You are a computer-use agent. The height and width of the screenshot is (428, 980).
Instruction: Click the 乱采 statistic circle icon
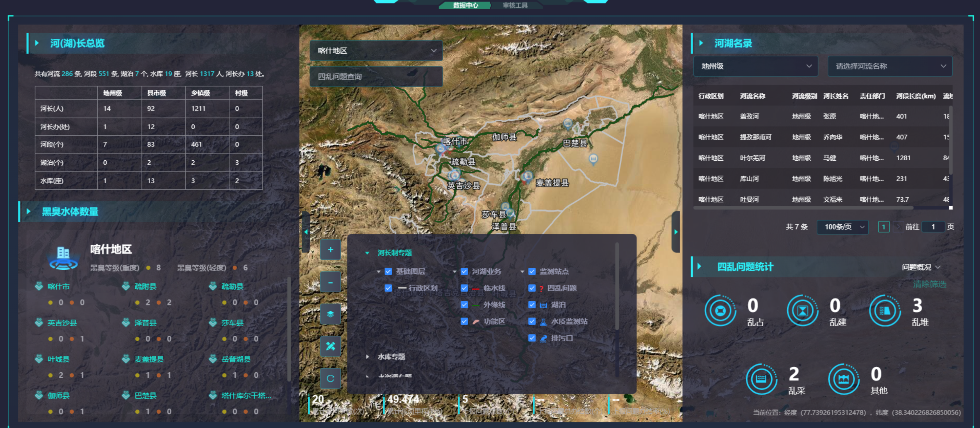[761, 379]
